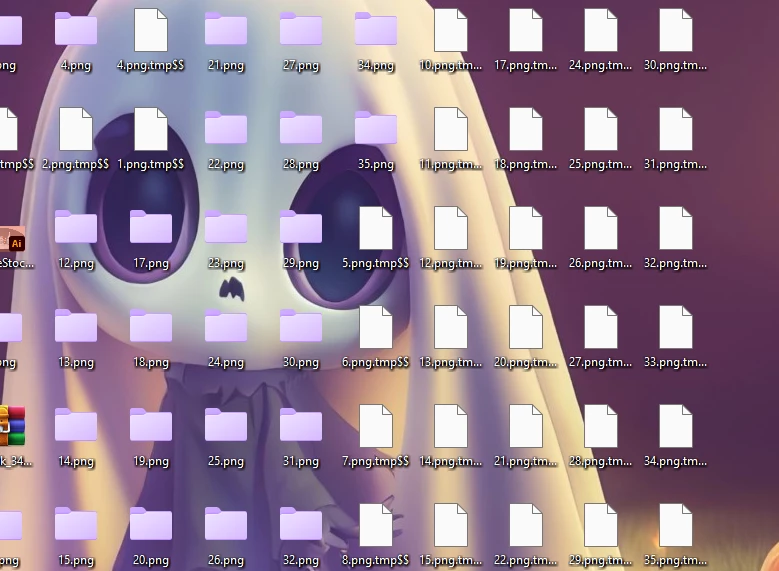Click the 18.png.tm... file icon
The image size is (779, 571).
coord(526,129)
